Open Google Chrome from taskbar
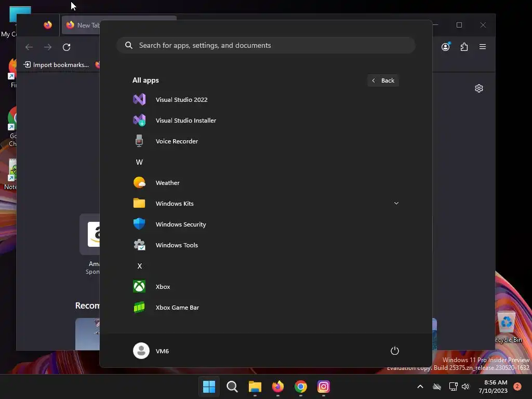 pyautogui.click(x=301, y=387)
